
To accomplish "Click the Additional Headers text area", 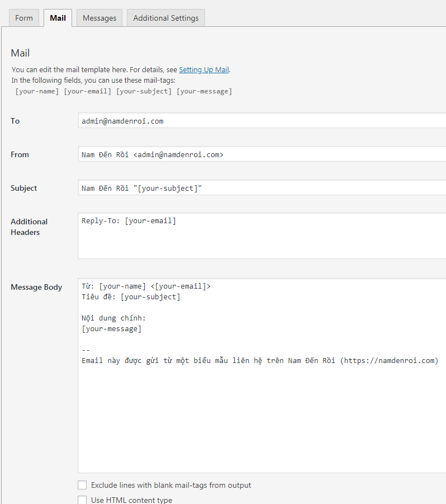I will tap(262, 236).
